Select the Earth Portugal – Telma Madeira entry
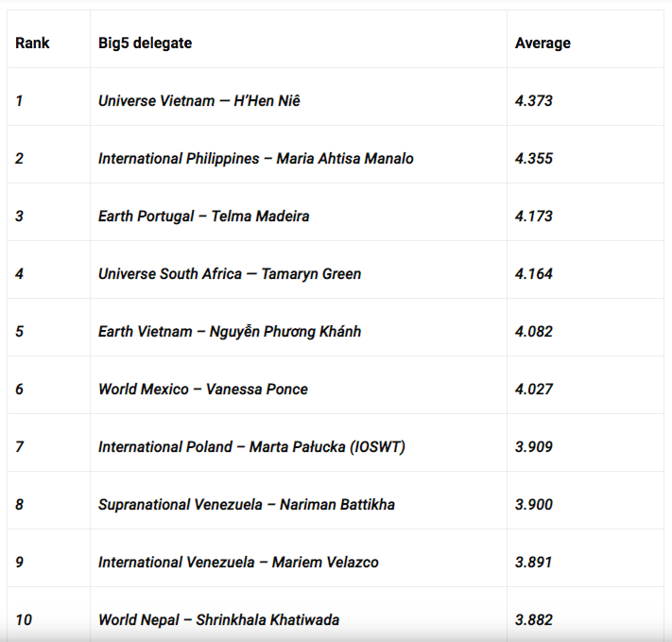 pyautogui.click(x=203, y=216)
